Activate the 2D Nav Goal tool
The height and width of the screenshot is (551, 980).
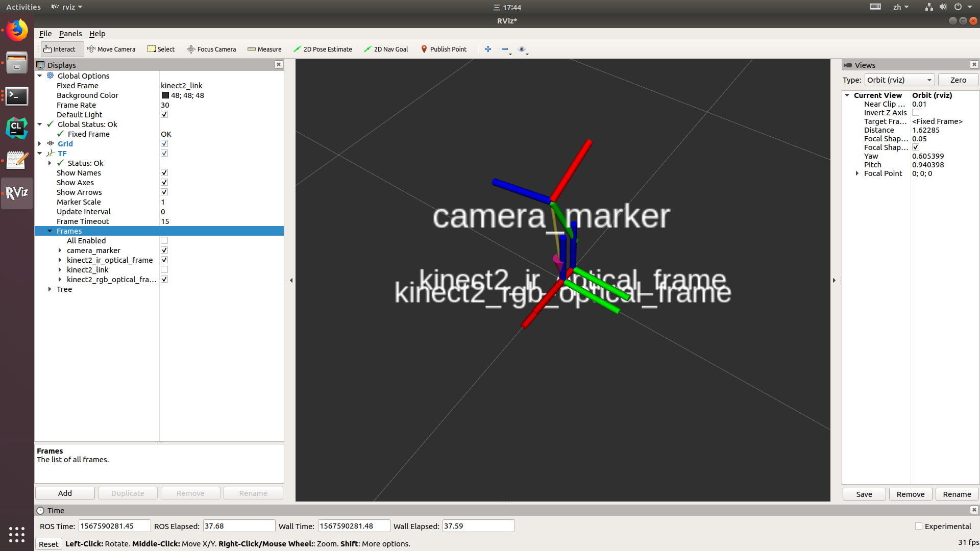pyautogui.click(x=386, y=49)
